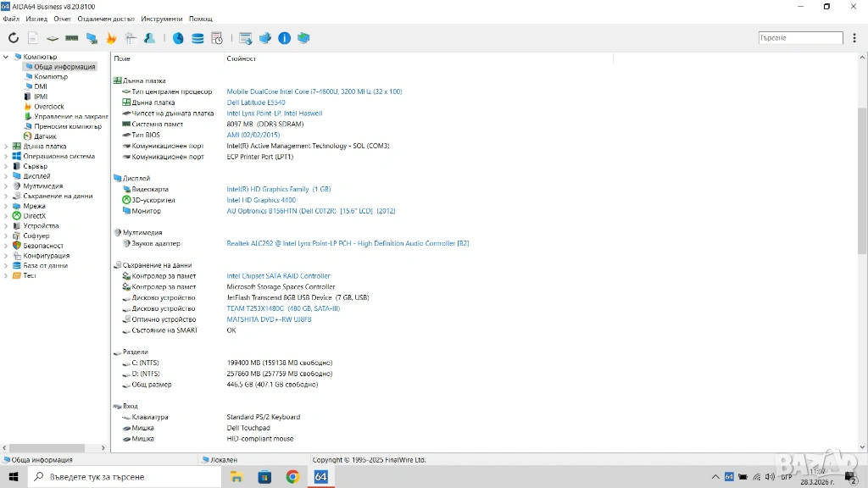Image resolution: width=868 pixels, height=488 pixels.
Task: Expand the Операционна система tree node
Action: pyautogui.click(x=7, y=156)
